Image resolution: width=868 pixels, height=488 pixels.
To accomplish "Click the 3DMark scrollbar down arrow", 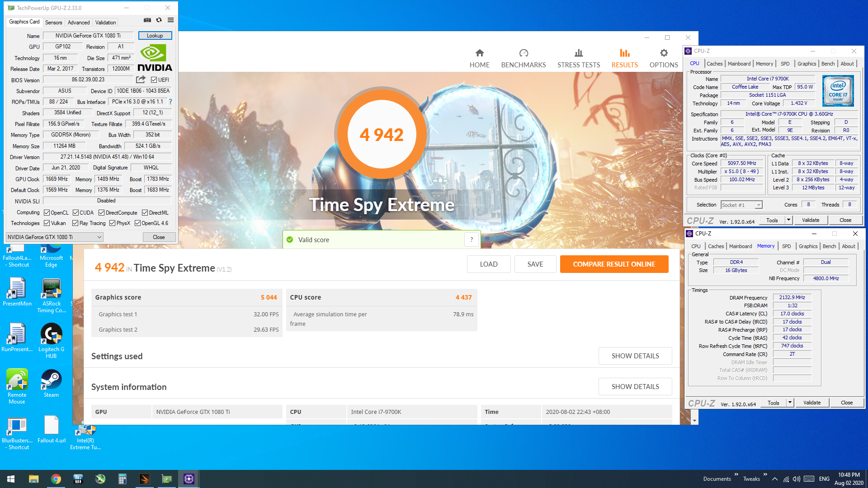I will 694,421.
